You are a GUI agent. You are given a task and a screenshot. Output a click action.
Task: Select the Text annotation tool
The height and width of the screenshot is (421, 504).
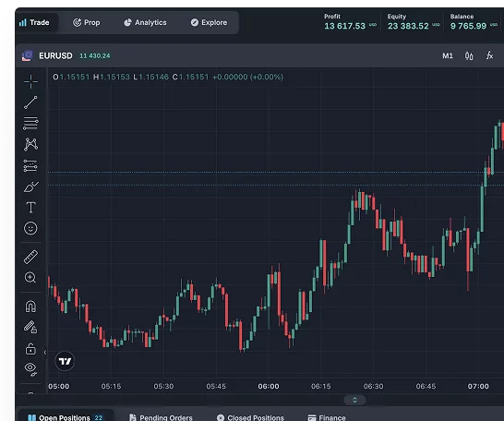pos(30,208)
